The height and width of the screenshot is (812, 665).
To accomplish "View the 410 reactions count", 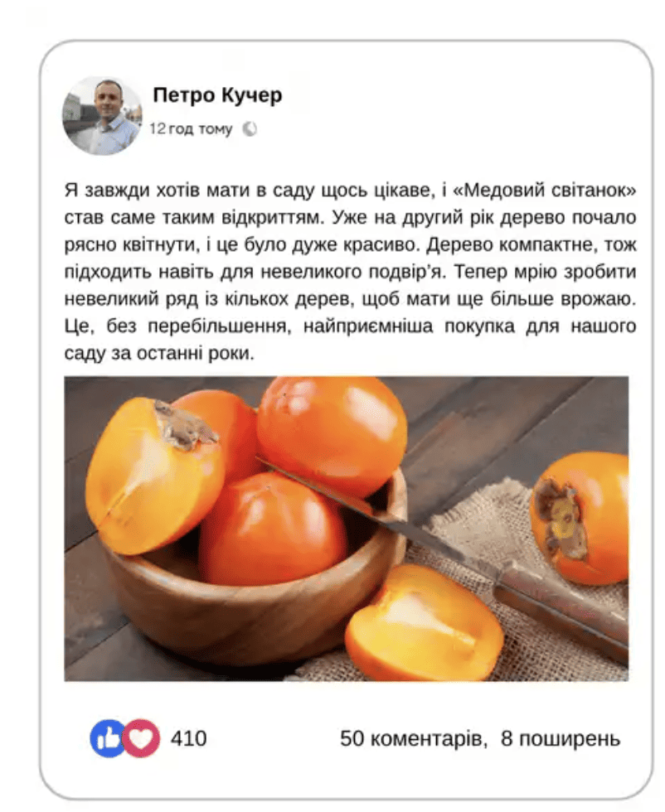I will (189, 738).
